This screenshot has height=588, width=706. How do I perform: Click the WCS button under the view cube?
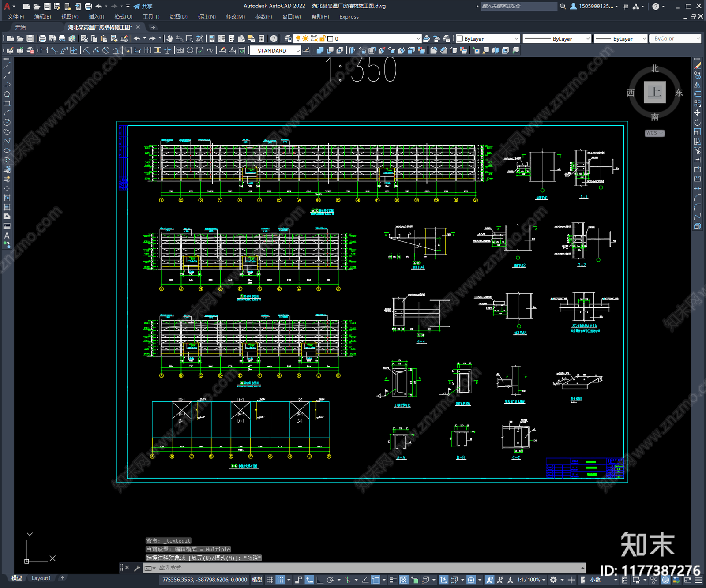[x=655, y=133]
